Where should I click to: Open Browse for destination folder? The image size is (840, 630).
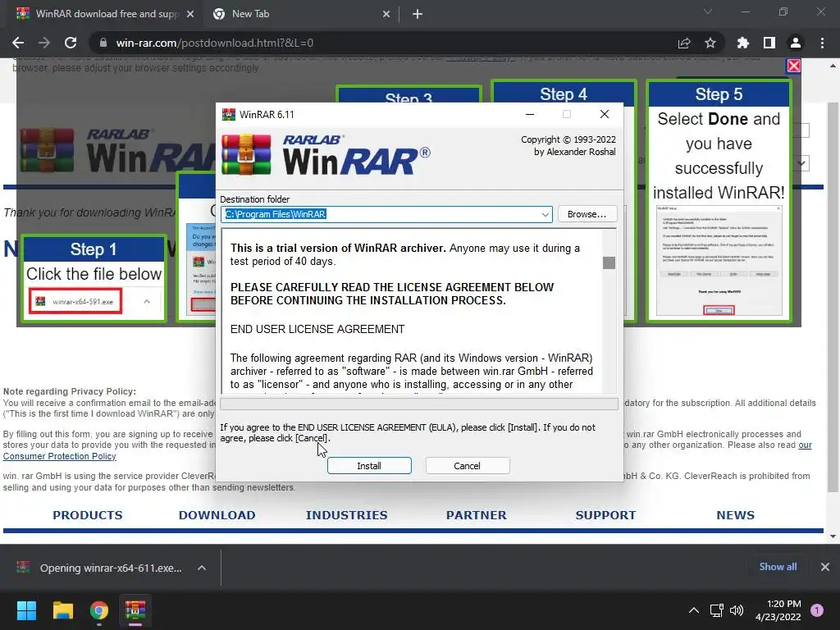click(587, 214)
